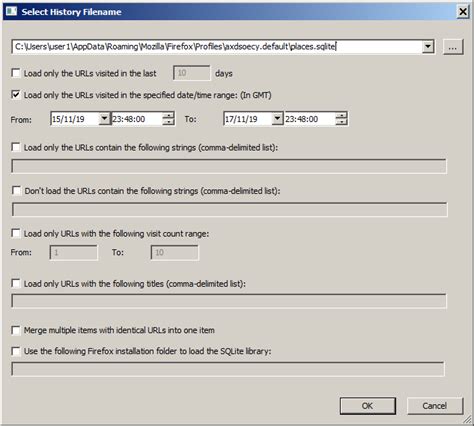Click the visit count From field

[74, 252]
